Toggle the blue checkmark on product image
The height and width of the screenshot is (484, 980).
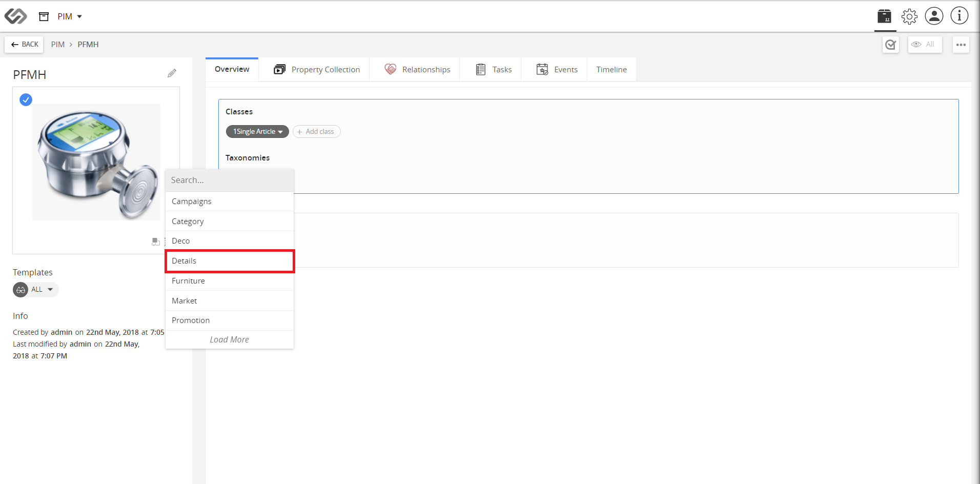pyautogui.click(x=26, y=99)
